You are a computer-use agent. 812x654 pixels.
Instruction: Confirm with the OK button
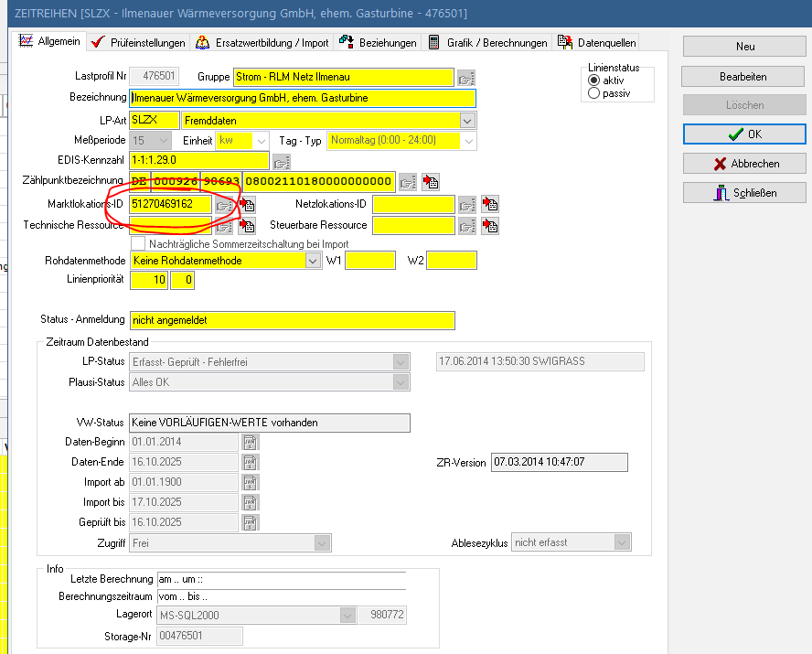point(744,134)
